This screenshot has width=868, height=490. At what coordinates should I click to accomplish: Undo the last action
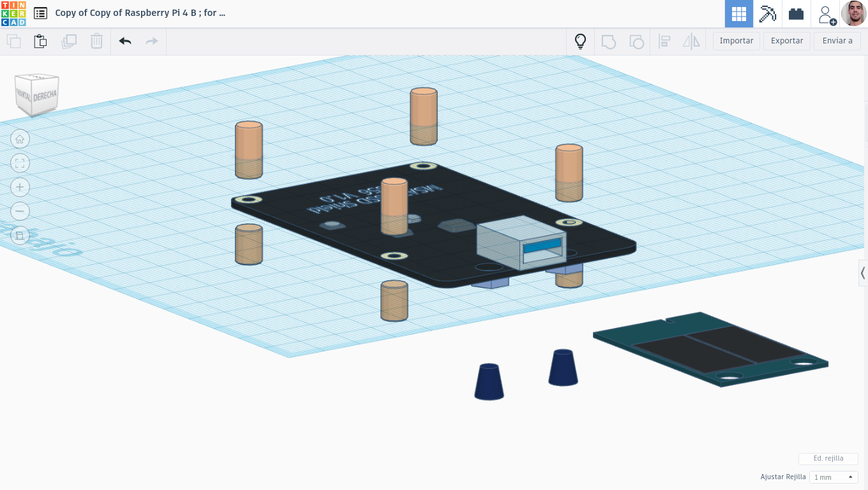125,41
